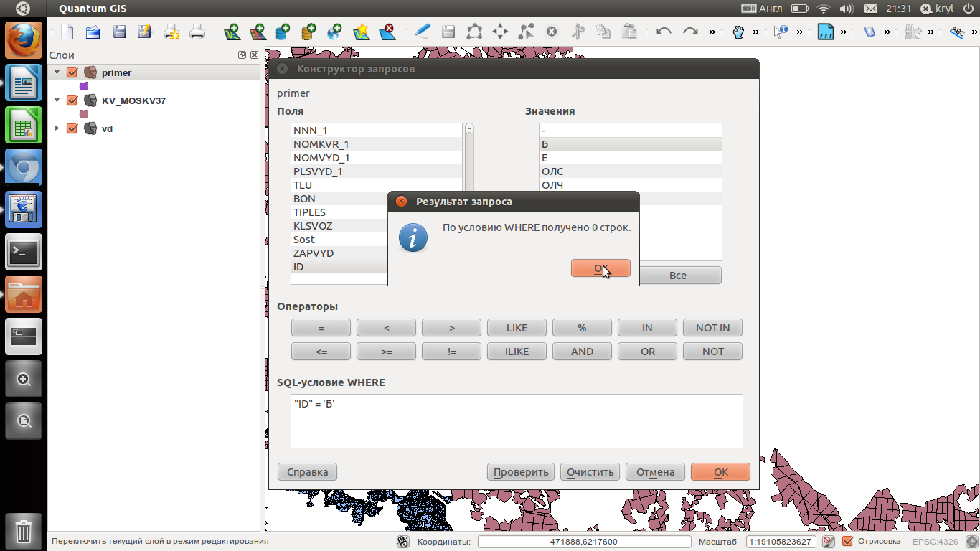
Task: Insert the LIKE operator
Action: tap(517, 328)
